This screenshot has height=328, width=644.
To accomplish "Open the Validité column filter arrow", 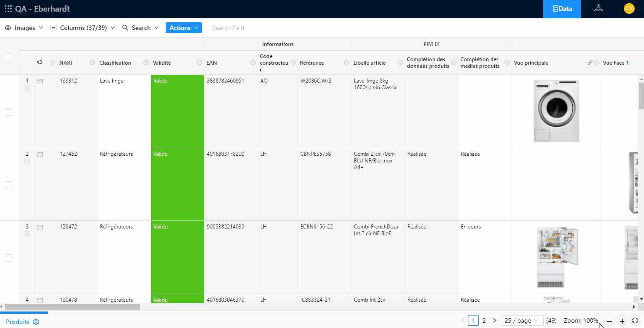I will 200,63.
